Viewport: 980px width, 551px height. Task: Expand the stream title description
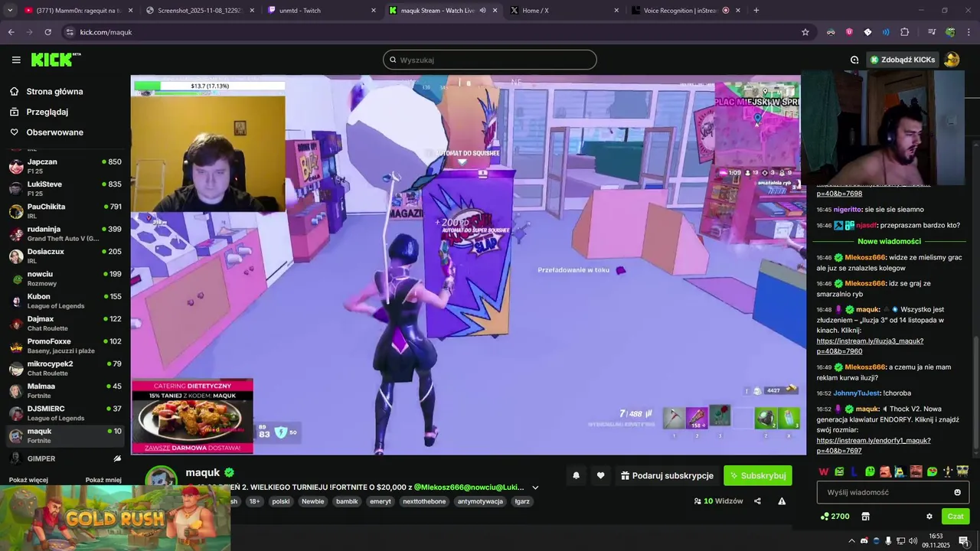click(535, 487)
